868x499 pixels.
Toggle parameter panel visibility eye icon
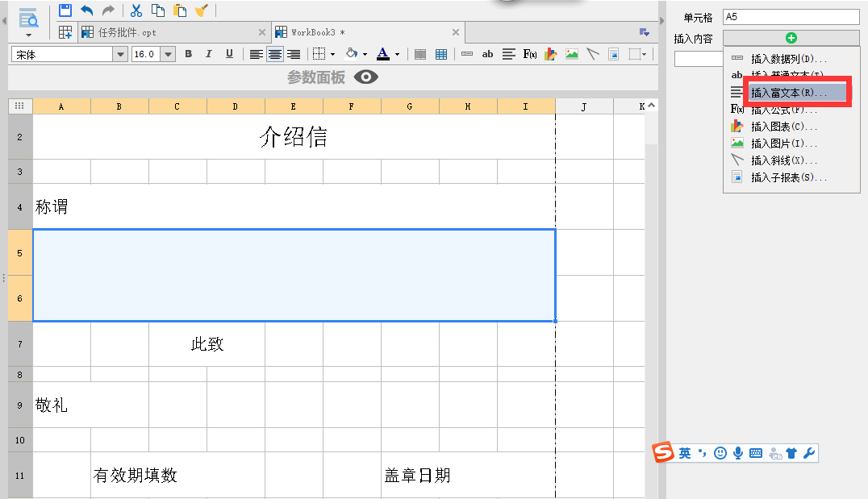click(366, 77)
